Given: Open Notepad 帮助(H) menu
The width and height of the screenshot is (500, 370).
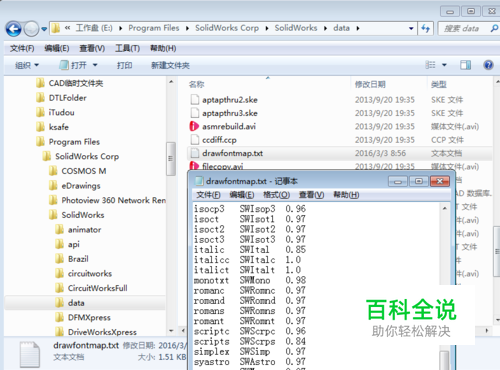Looking at the screenshot, I should pos(346,195).
